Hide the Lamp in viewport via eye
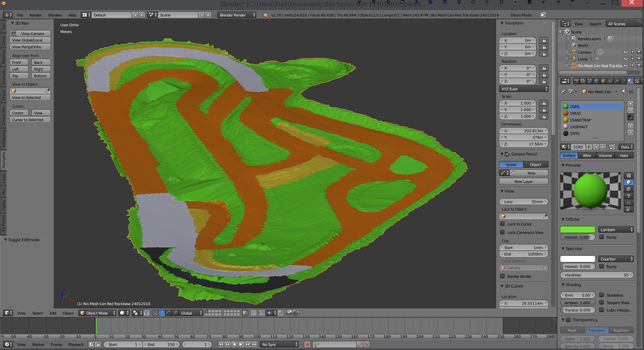The width and height of the screenshot is (644, 350). 626,59
